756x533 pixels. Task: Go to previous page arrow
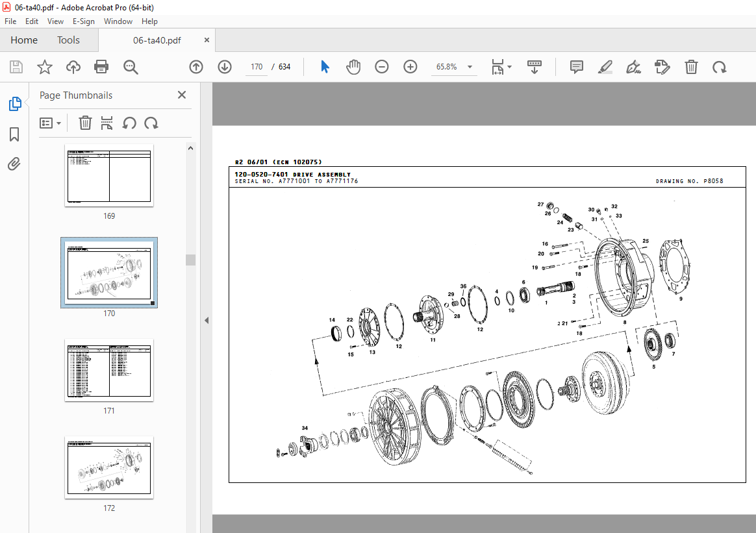(x=196, y=67)
